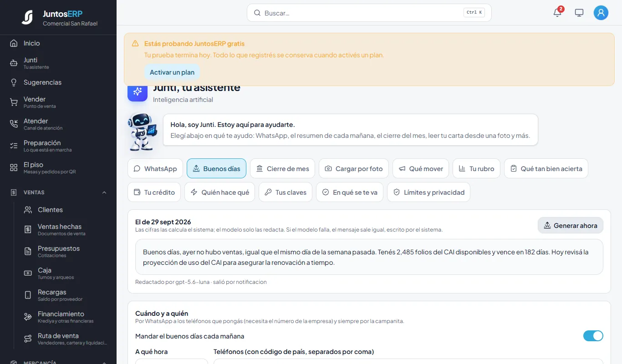
Task: Open Sugerencias in the sidebar
Action: pos(58,82)
